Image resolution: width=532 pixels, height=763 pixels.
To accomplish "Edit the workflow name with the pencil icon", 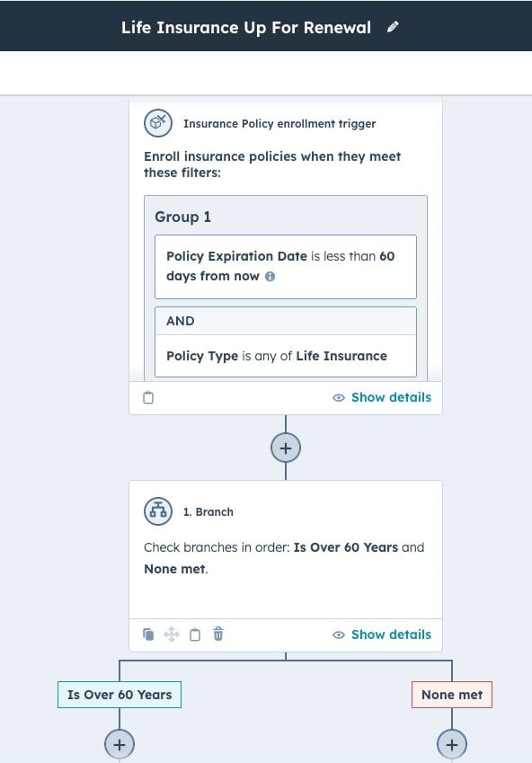I will [x=393, y=27].
